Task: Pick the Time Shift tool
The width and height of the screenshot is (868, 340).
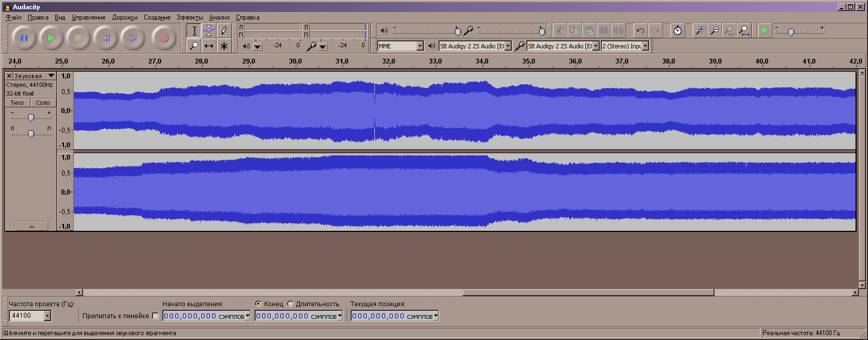Action: point(209,46)
